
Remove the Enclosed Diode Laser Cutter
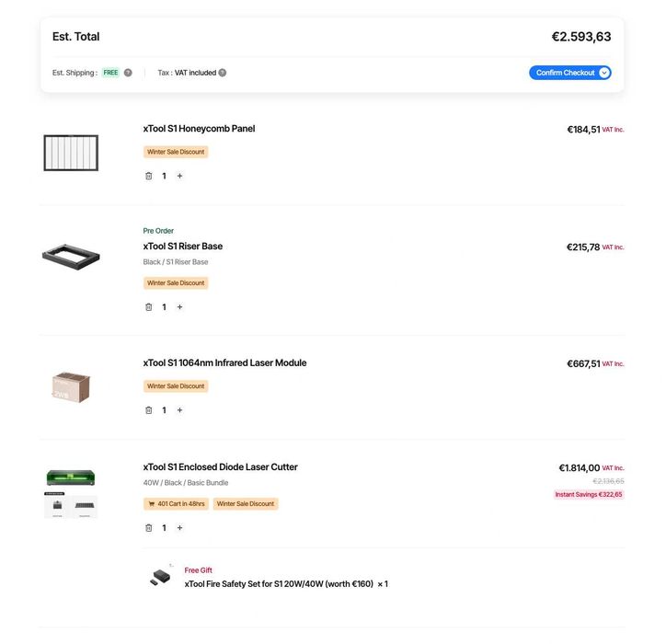[x=149, y=528]
